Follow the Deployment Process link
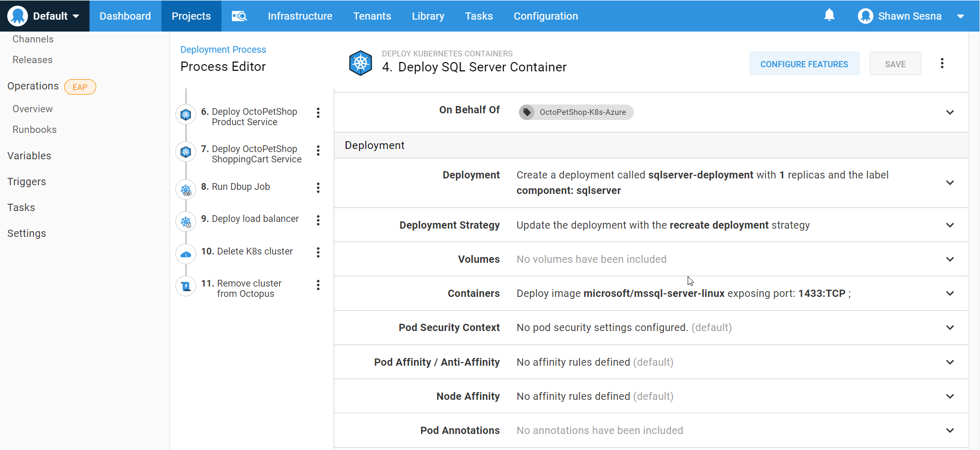 point(223,50)
